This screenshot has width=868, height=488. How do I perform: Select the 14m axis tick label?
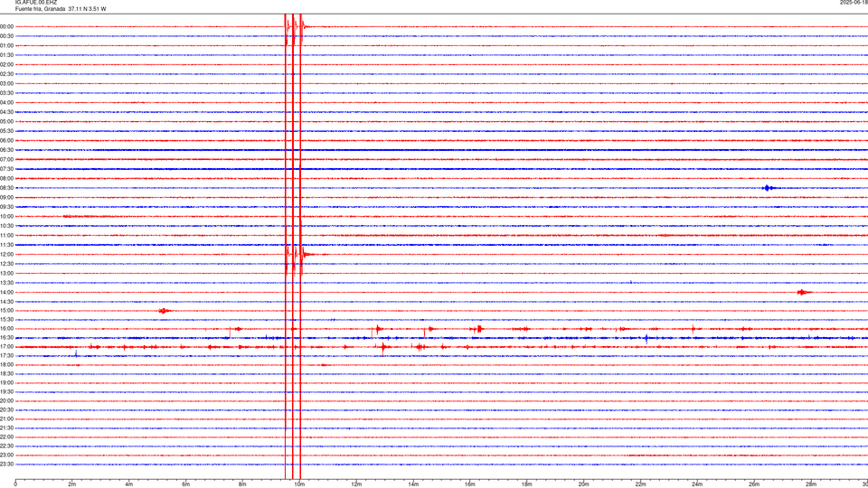pyautogui.click(x=413, y=484)
